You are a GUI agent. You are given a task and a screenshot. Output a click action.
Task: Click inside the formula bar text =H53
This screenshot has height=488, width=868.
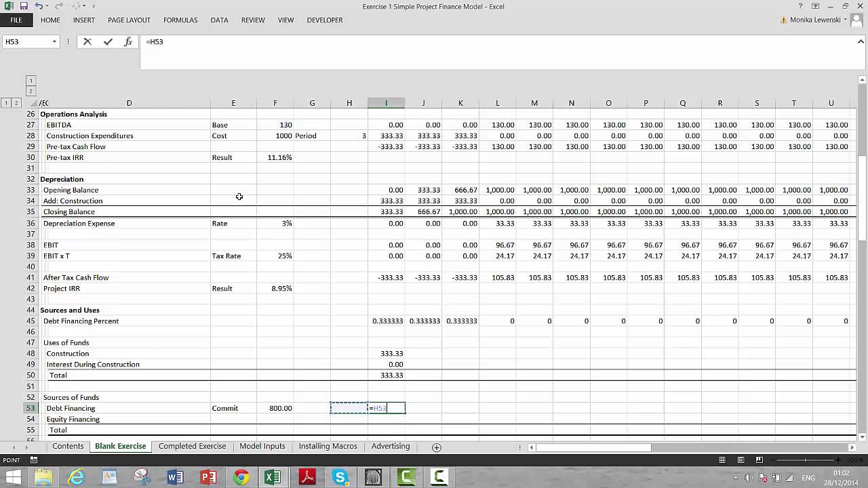click(155, 41)
